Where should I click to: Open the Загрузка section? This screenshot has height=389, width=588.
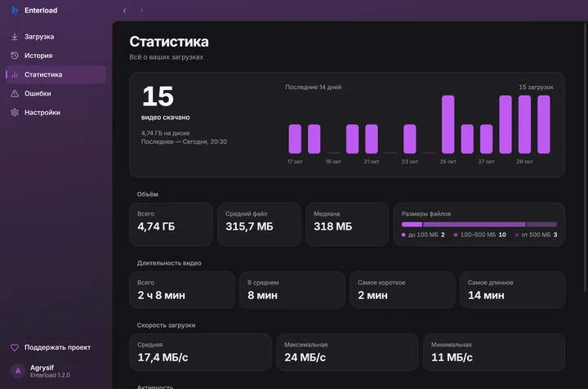pos(56,37)
